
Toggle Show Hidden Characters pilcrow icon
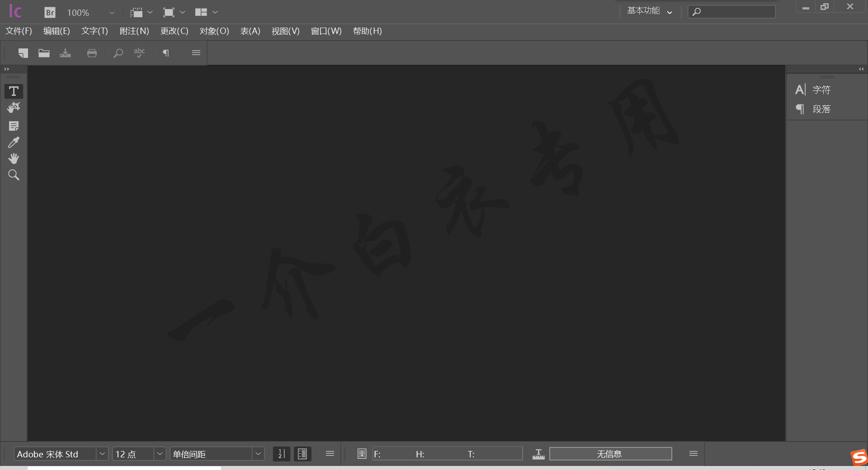pyautogui.click(x=166, y=53)
